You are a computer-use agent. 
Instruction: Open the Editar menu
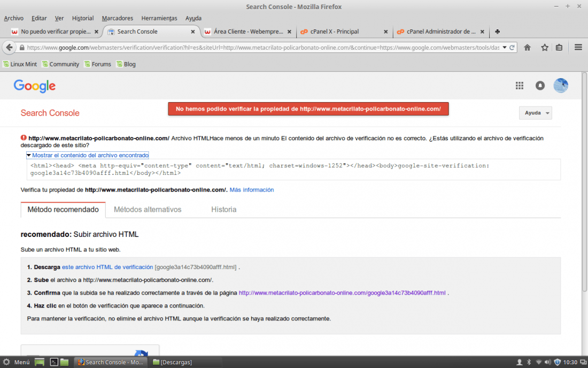pyautogui.click(x=39, y=18)
